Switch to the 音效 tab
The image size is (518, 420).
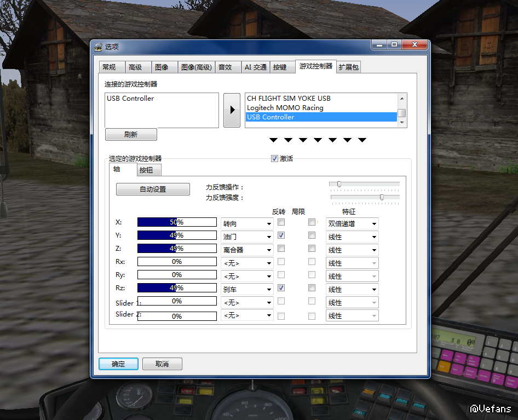pyautogui.click(x=228, y=67)
